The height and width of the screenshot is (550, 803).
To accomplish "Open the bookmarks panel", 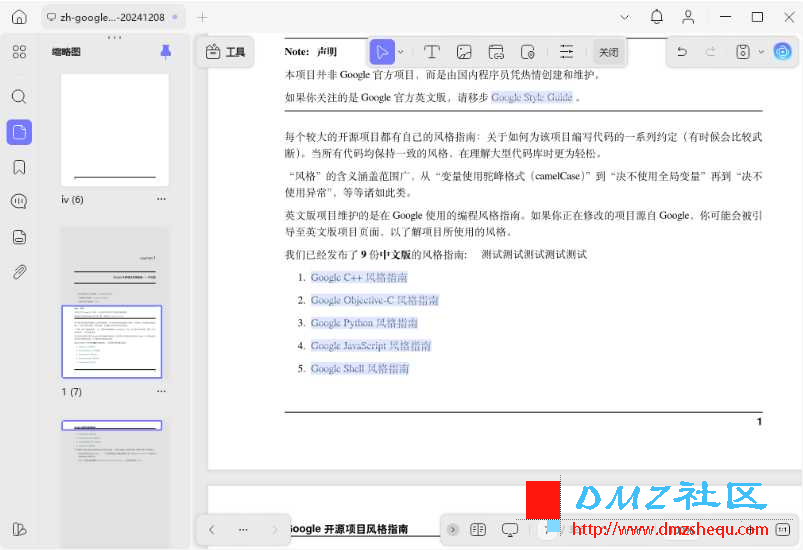I will coord(19,167).
